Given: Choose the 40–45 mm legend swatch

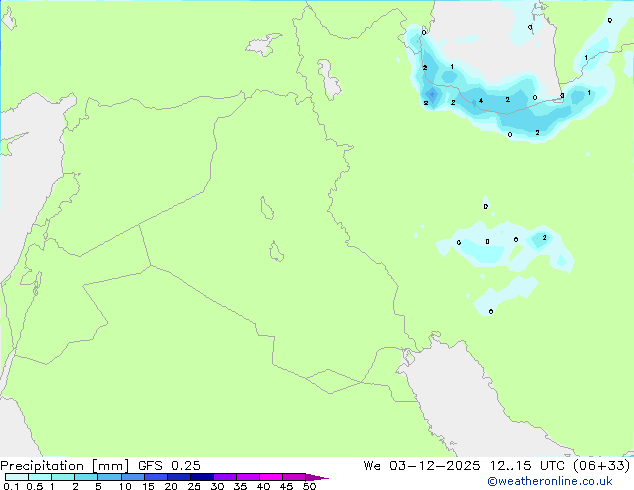Looking at the screenshot, I should [x=271, y=477].
